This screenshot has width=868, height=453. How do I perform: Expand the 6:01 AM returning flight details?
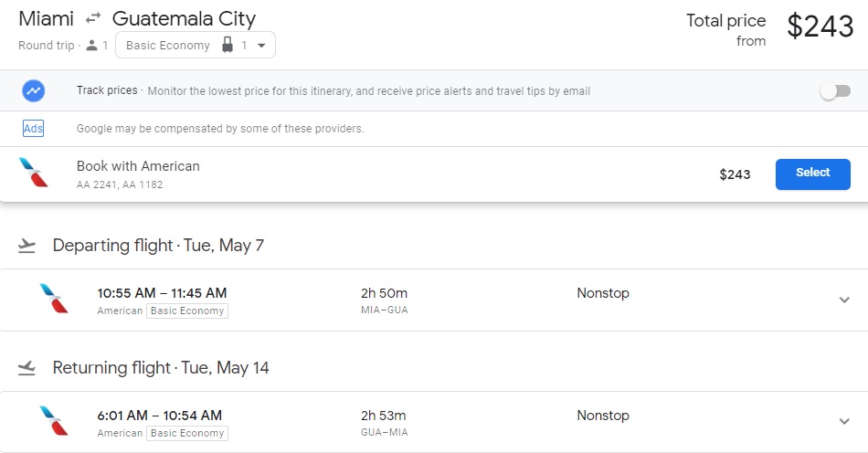point(844,421)
